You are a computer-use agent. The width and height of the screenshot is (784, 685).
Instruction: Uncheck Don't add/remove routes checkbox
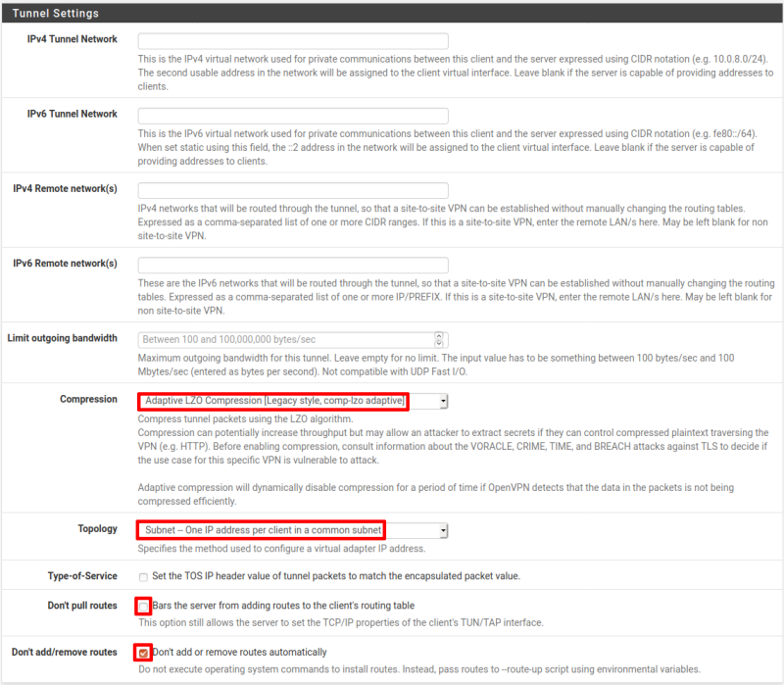pos(143,653)
